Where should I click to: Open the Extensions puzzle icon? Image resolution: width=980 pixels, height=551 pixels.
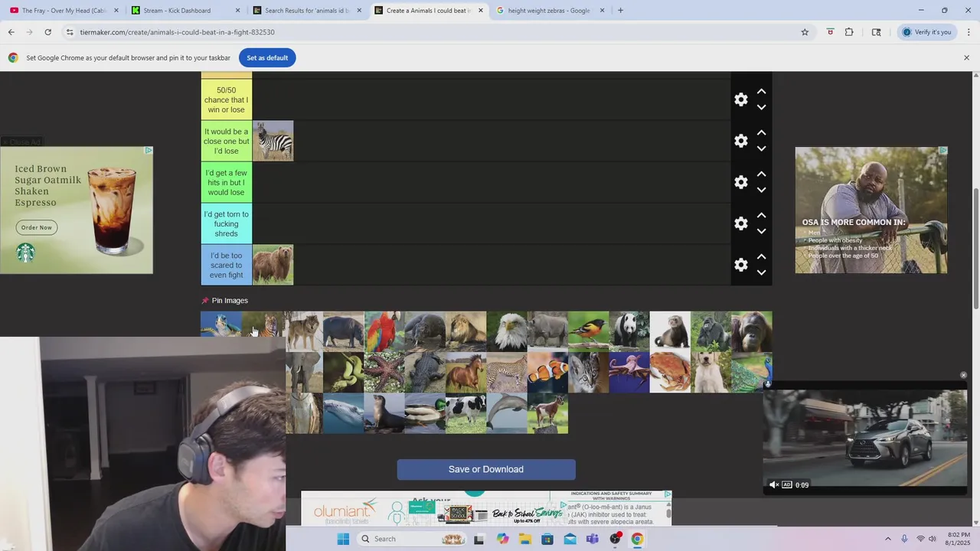point(849,32)
